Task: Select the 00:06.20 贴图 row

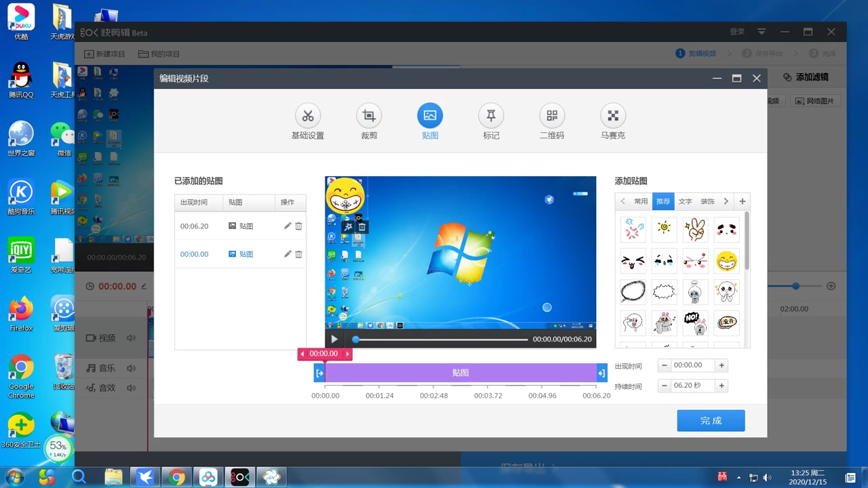Action: (x=240, y=226)
